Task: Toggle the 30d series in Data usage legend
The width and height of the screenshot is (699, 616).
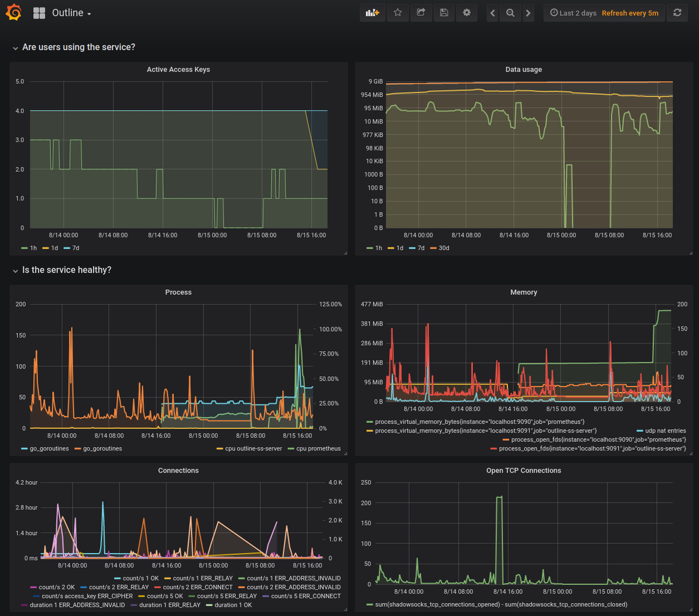Action: pyautogui.click(x=440, y=248)
